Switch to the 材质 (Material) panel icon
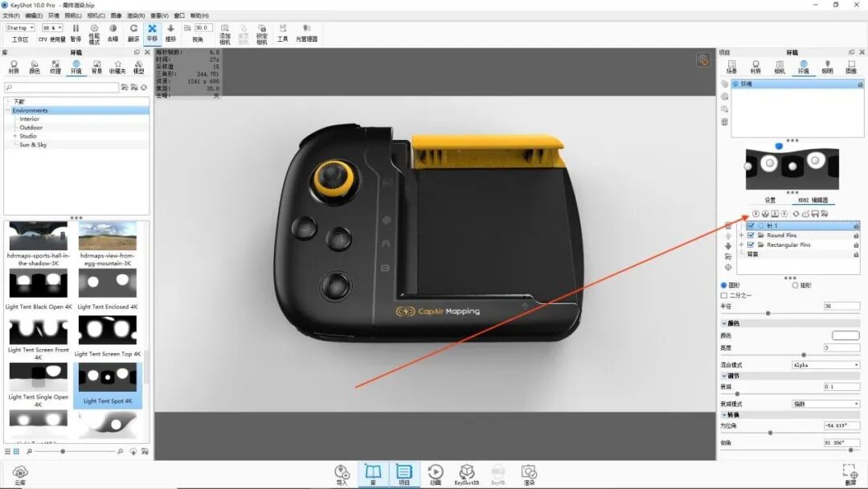 click(755, 64)
